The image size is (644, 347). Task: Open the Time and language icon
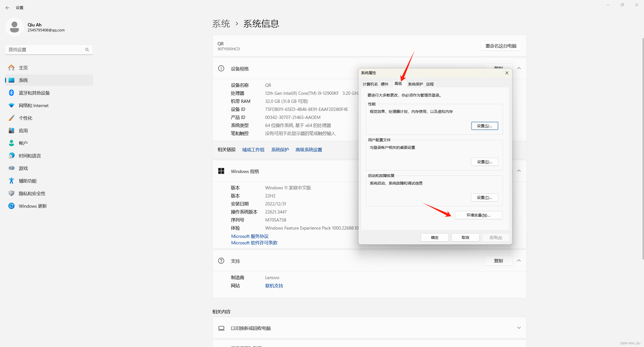(x=11, y=156)
